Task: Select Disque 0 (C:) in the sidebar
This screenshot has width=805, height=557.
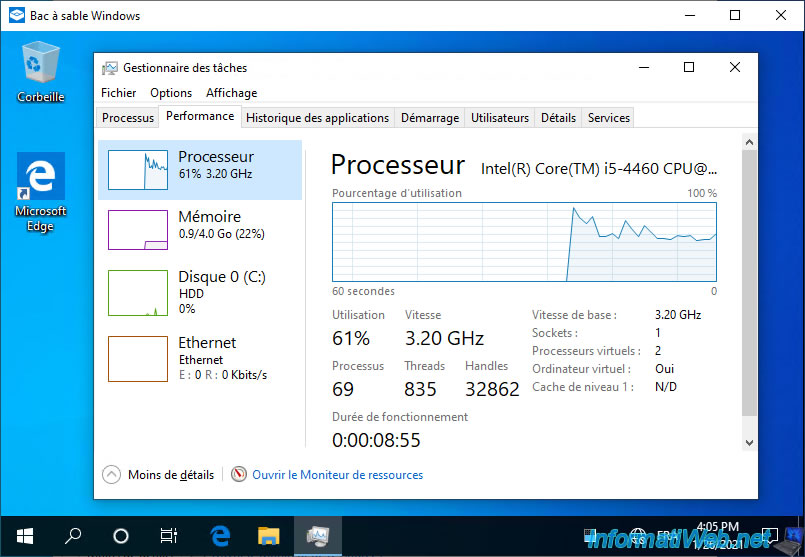Action: click(x=200, y=290)
